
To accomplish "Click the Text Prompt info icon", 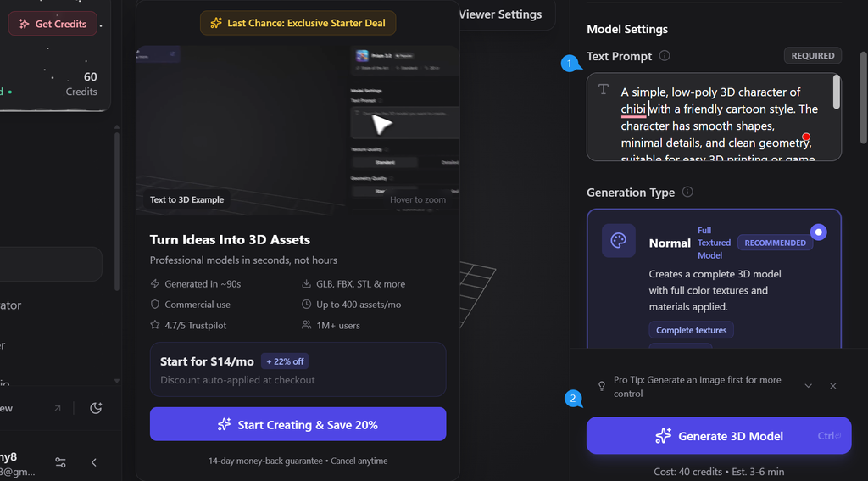I will 665,56.
